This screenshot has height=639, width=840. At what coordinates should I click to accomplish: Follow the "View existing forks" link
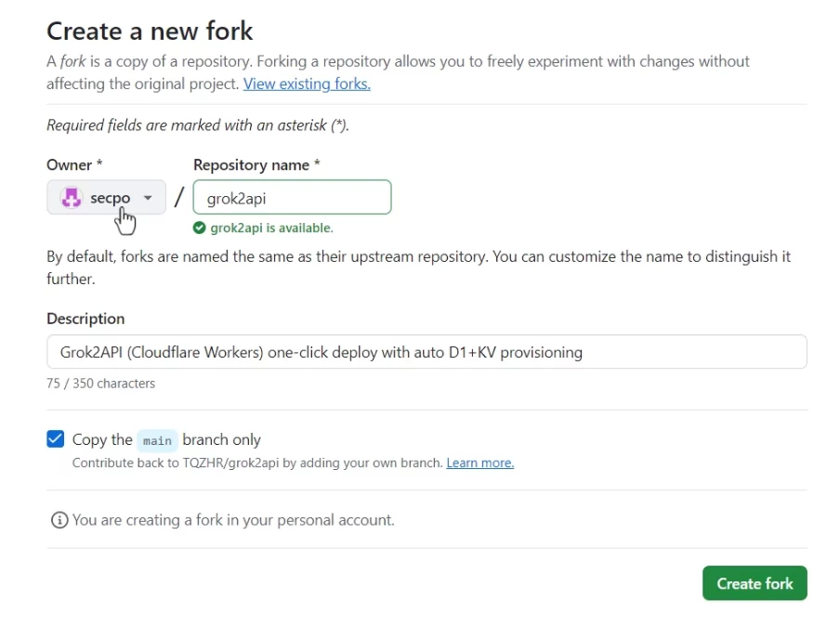pos(307,84)
